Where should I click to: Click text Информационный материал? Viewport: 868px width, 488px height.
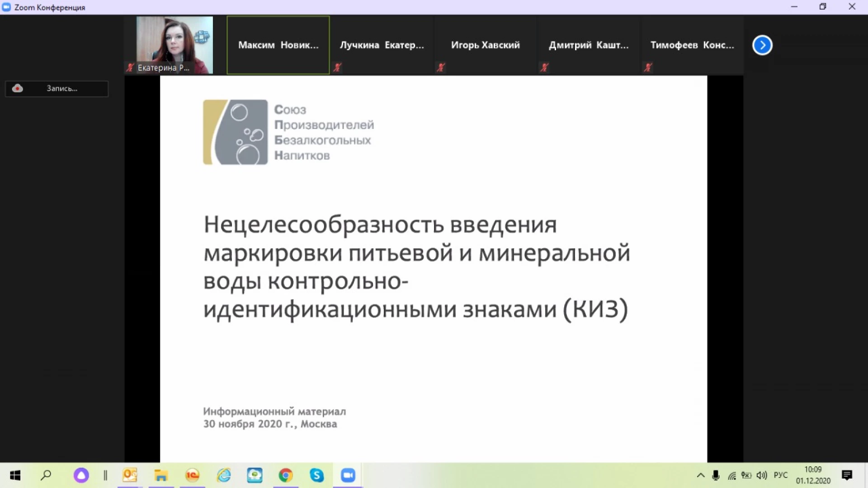274,412
